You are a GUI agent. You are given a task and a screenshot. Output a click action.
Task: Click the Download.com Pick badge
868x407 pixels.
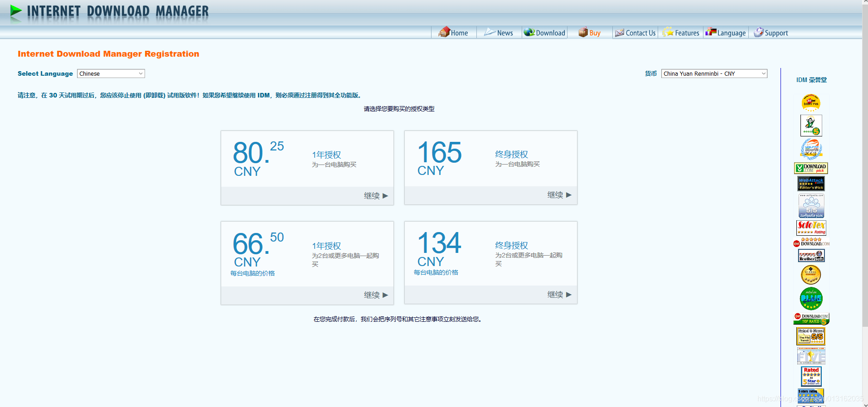[x=811, y=168]
